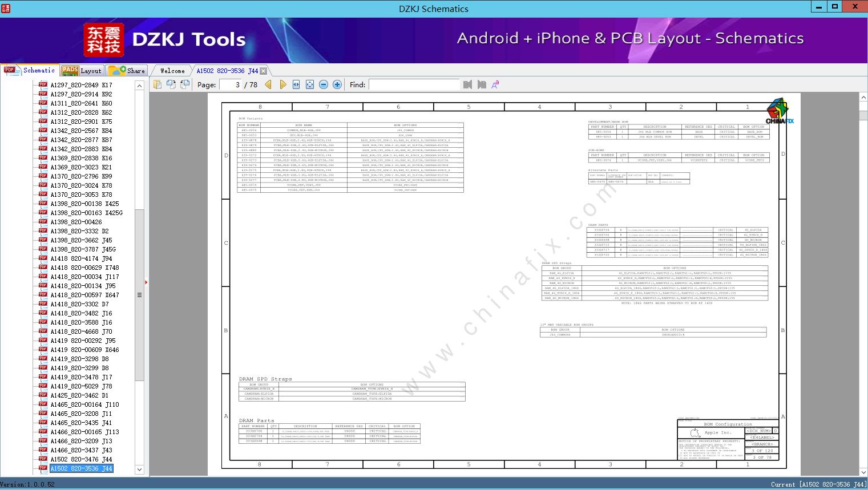Zoom in with the plus icon
868x490 pixels.
(337, 84)
